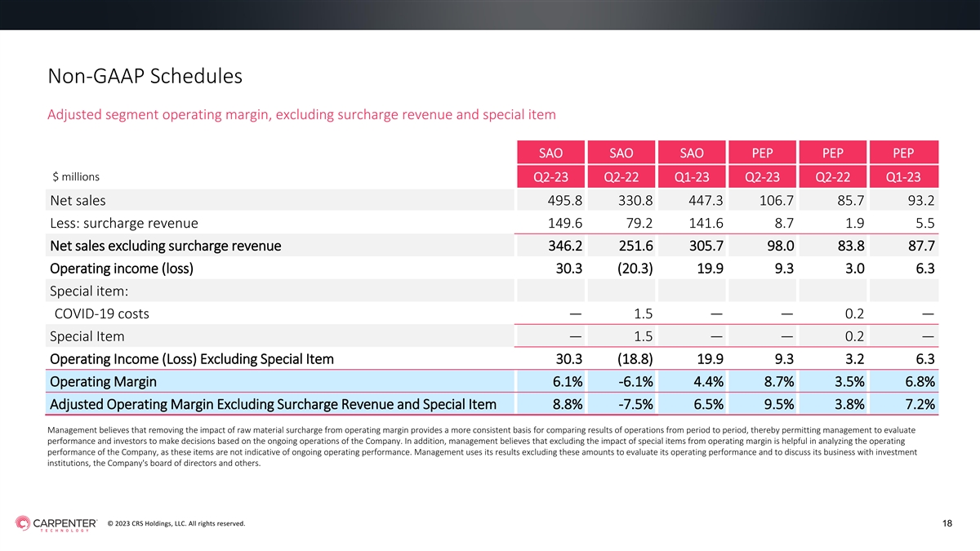Select the Net sales row label
The image size is (980, 551).
coord(78,200)
